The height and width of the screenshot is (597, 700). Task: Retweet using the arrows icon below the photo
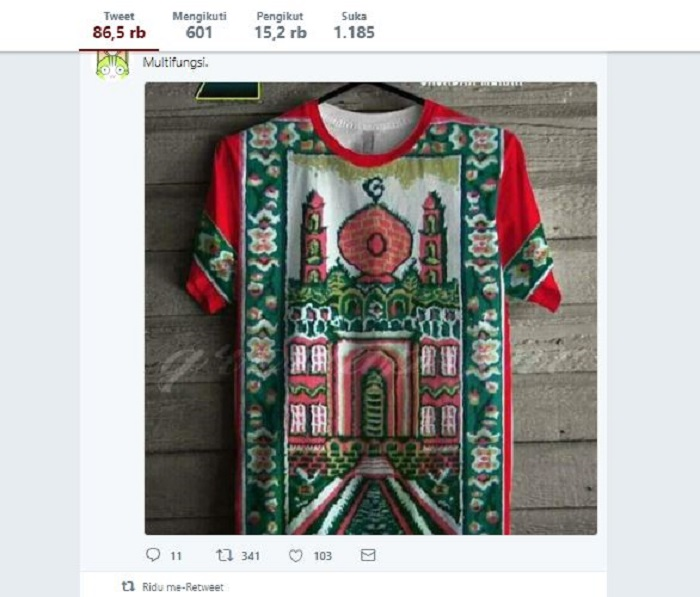tap(225, 555)
